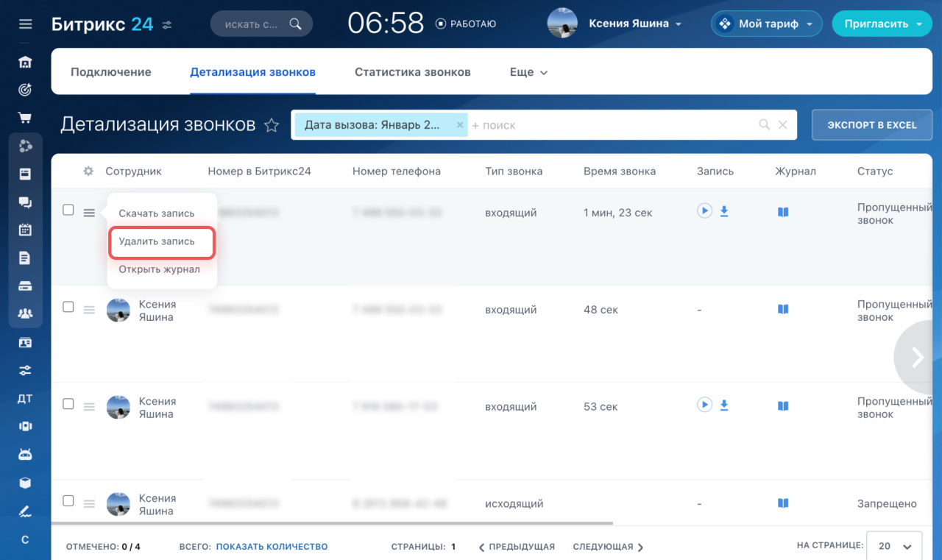Go to СЛЕДУЮЩАЯ page
Image resolution: width=942 pixels, height=560 pixels.
tap(608, 547)
